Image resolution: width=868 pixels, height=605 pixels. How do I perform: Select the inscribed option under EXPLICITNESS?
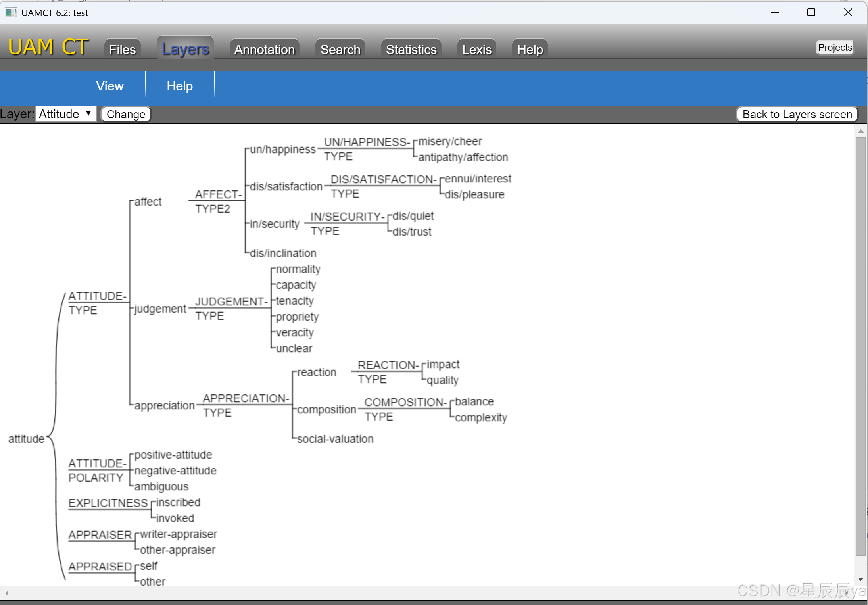178,502
